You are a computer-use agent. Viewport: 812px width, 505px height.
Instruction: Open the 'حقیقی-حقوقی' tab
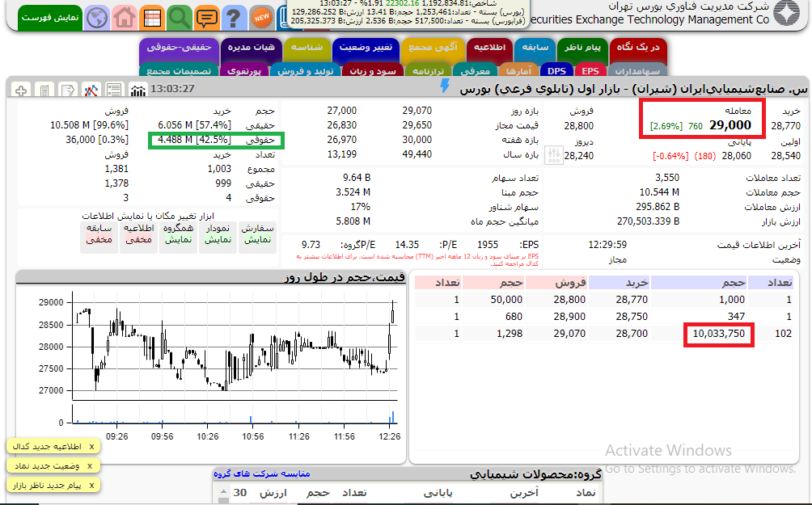(x=180, y=48)
